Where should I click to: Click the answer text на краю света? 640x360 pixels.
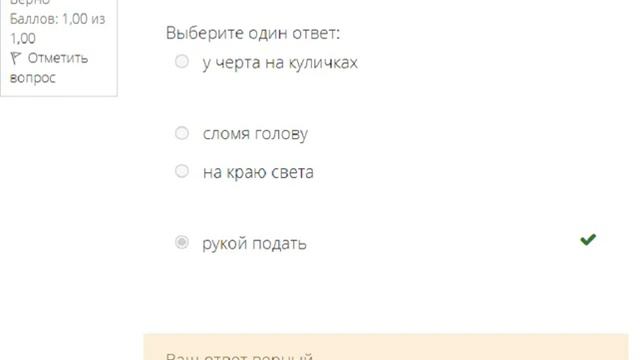tap(258, 172)
